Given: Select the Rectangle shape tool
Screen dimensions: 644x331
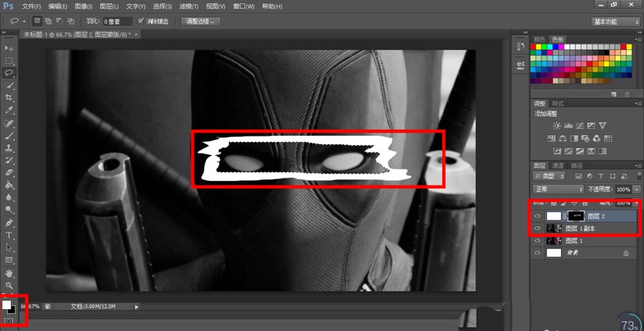Looking at the screenshot, I should [9, 260].
